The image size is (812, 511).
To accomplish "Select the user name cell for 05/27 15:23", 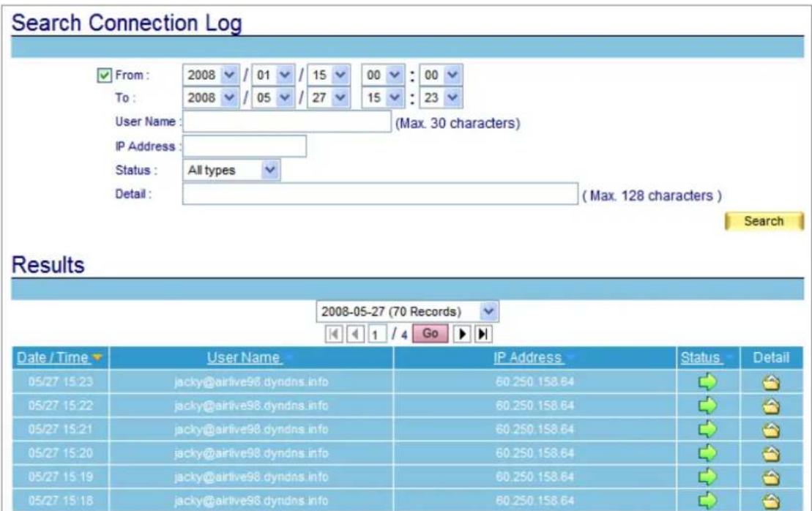I will [x=251, y=382].
